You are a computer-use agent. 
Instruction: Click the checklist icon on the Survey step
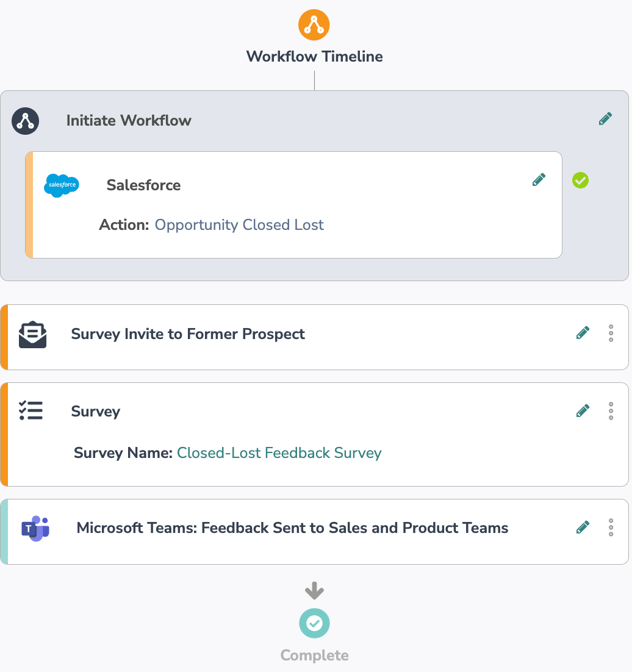pyautogui.click(x=31, y=410)
